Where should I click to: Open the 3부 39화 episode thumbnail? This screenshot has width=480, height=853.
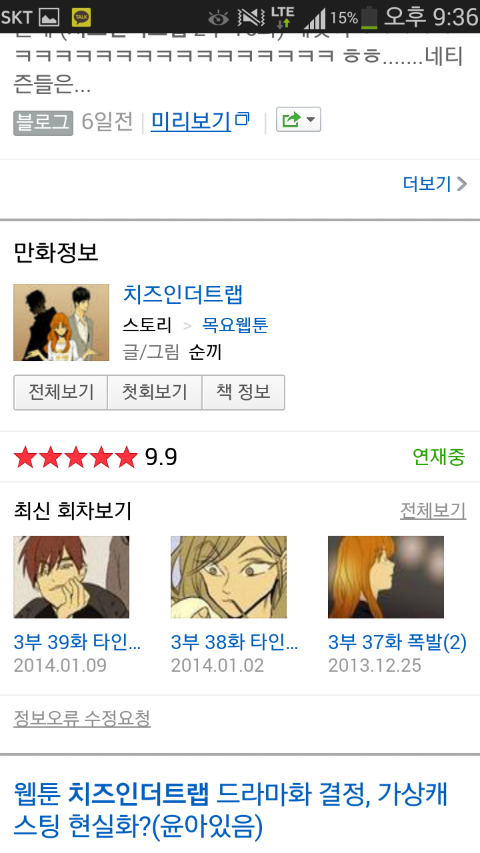click(x=71, y=577)
